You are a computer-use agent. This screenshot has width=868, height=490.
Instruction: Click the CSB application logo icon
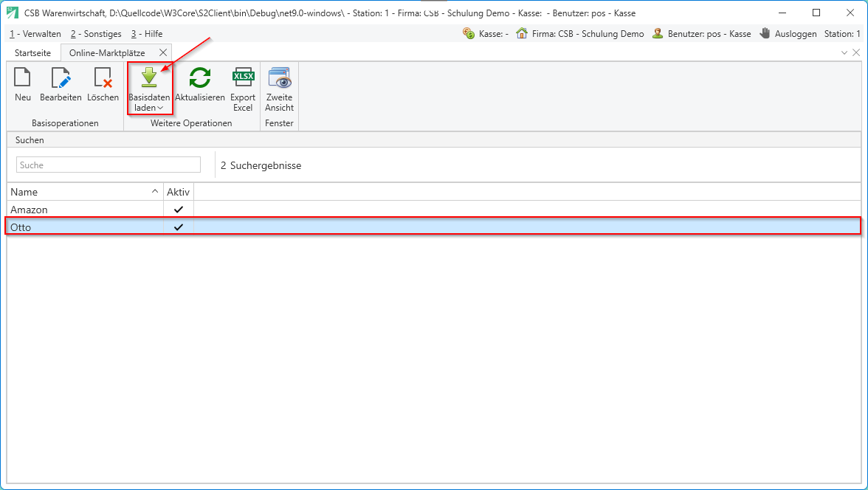coord(12,13)
